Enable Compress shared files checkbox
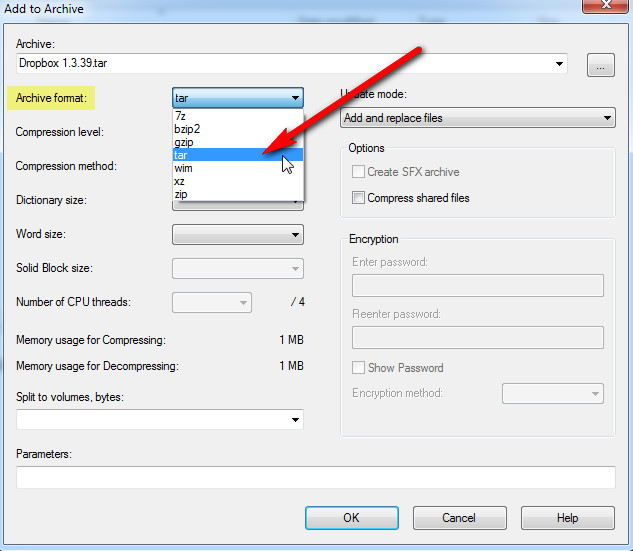 358,198
